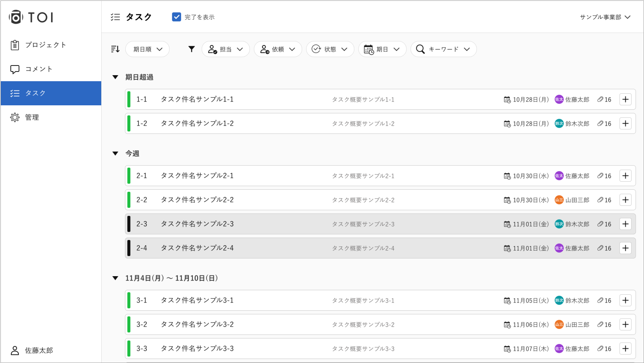Collapse the 期日超過 section
This screenshot has width=644, height=363.
coord(115,77)
